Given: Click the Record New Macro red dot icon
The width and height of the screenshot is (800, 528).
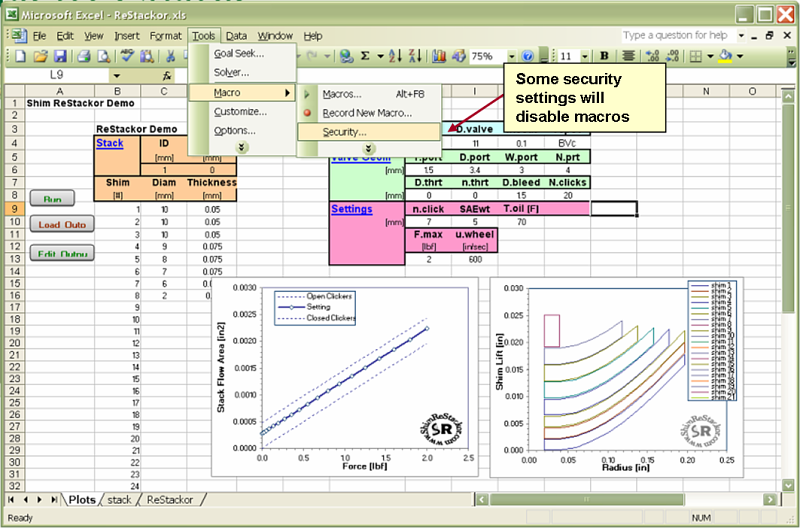Looking at the screenshot, I should (307, 113).
